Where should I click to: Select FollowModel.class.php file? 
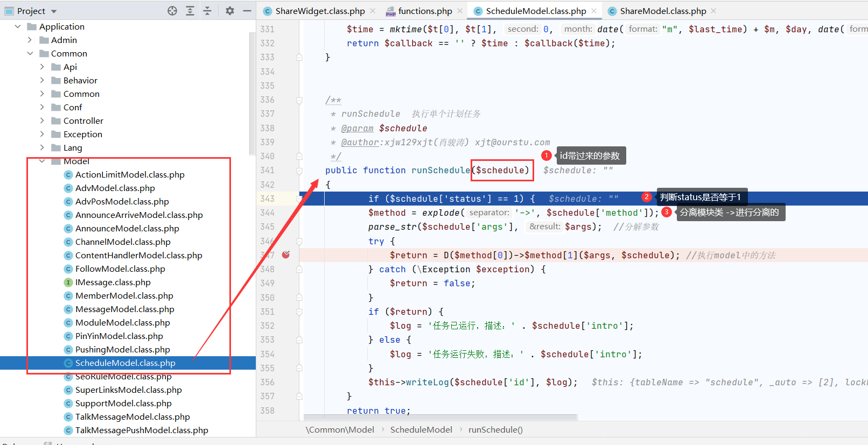point(120,269)
